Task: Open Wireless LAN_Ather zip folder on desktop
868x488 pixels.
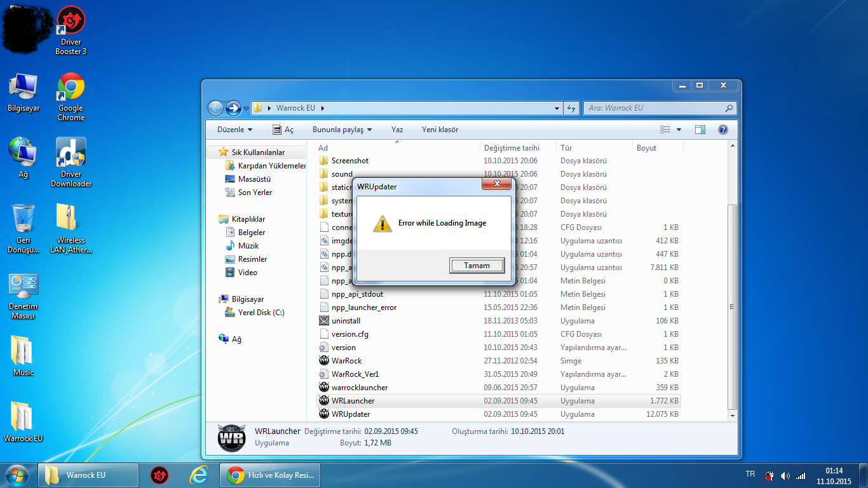Action: [71, 228]
